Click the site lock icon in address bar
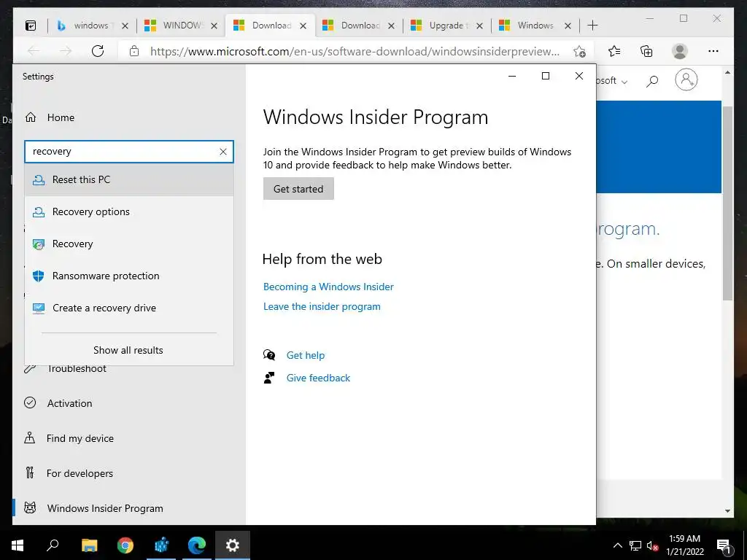The image size is (747, 560). (134, 51)
